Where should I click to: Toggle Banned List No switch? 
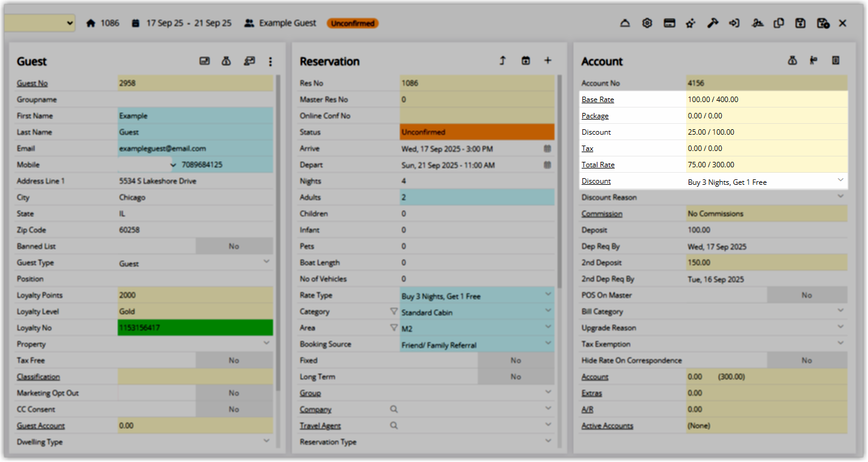point(234,246)
